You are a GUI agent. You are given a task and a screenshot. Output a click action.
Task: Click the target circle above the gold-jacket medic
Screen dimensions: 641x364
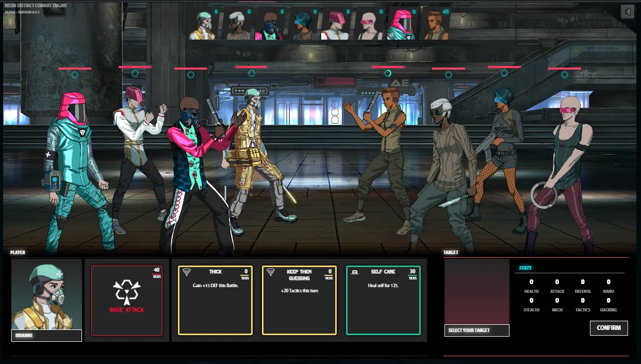pyautogui.click(x=251, y=73)
